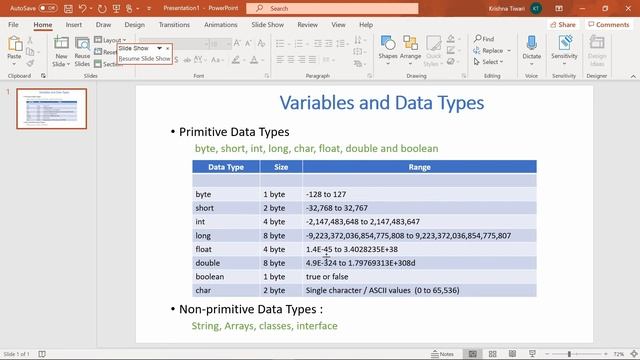
Task: Fit slide to current window
Action: click(634, 354)
